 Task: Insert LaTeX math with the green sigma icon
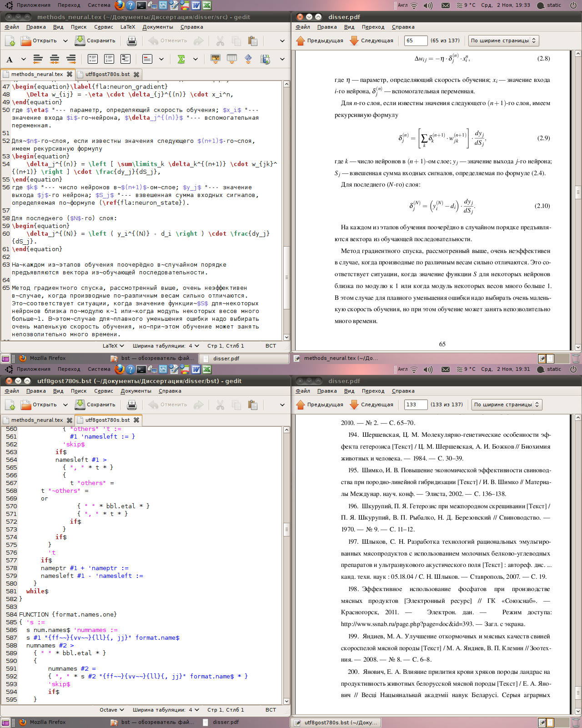[x=181, y=59]
